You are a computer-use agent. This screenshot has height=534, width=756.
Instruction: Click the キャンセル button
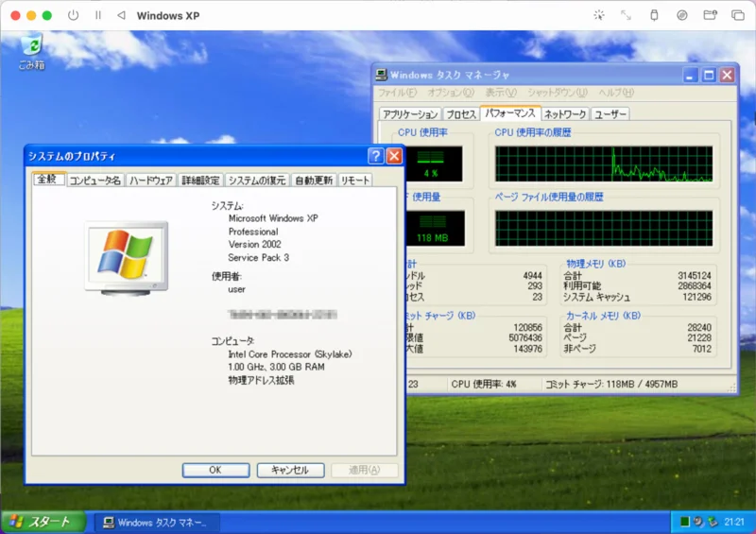tap(290, 470)
